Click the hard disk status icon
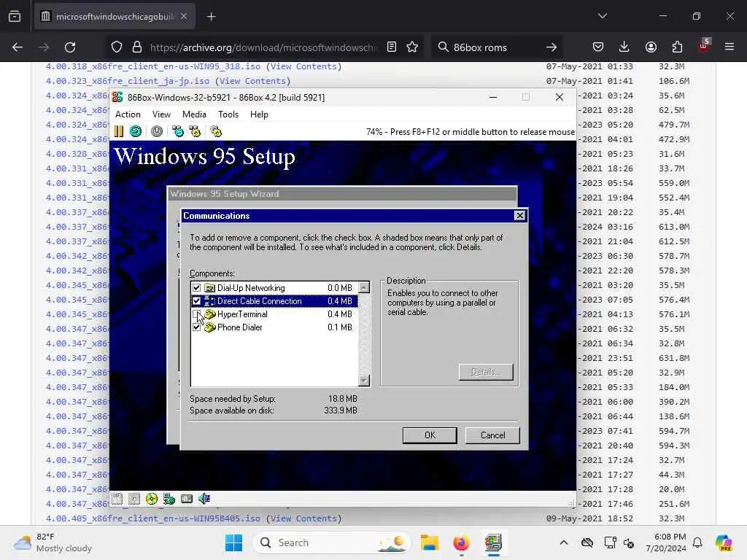The width and height of the screenshot is (747, 560). (187, 499)
